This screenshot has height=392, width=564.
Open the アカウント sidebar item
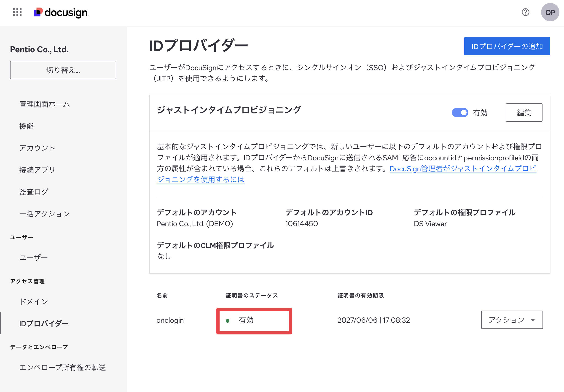37,148
